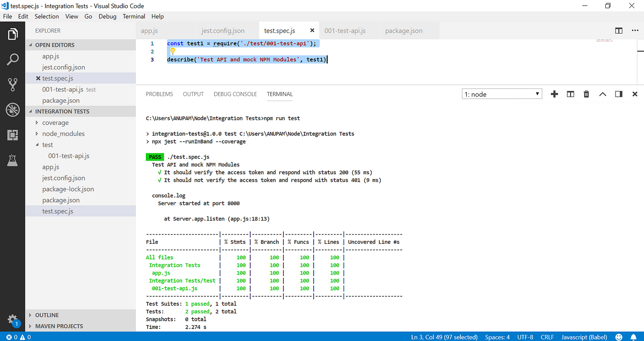Viewport: 644px width, 341px height.
Task: Open the Help menu
Action: 158,16
